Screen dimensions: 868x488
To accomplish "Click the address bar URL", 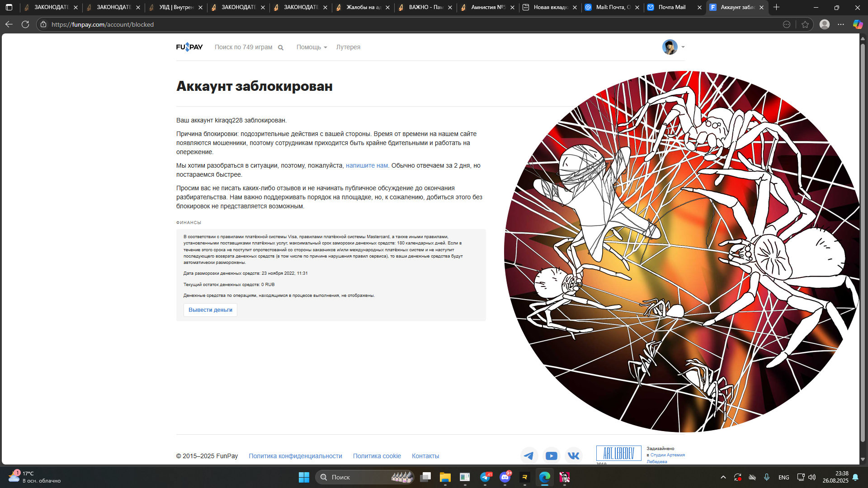I will click(103, 24).
